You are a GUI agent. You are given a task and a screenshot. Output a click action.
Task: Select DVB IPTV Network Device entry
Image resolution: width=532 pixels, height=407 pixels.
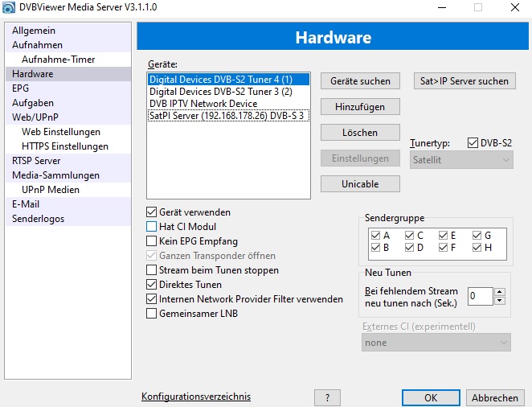point(229,104)
